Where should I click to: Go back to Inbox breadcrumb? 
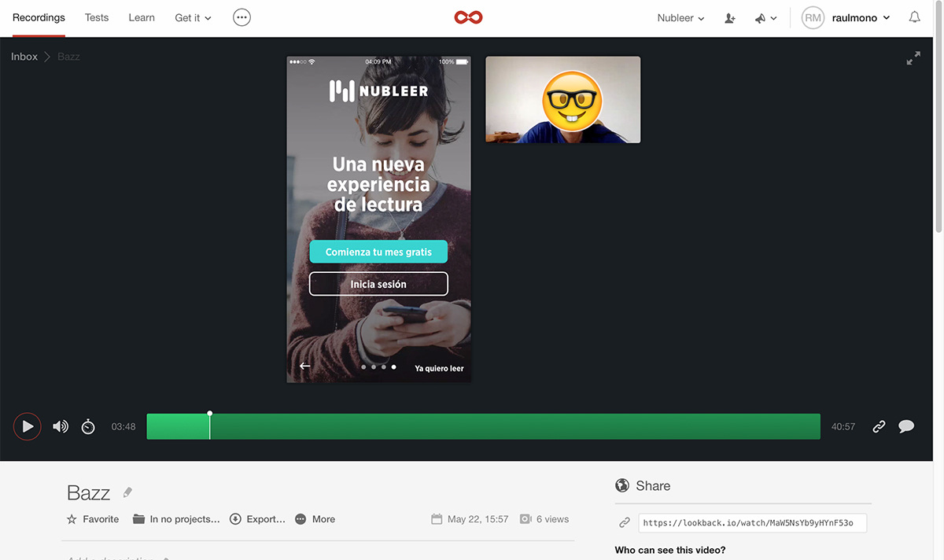[x=24, y=57]
